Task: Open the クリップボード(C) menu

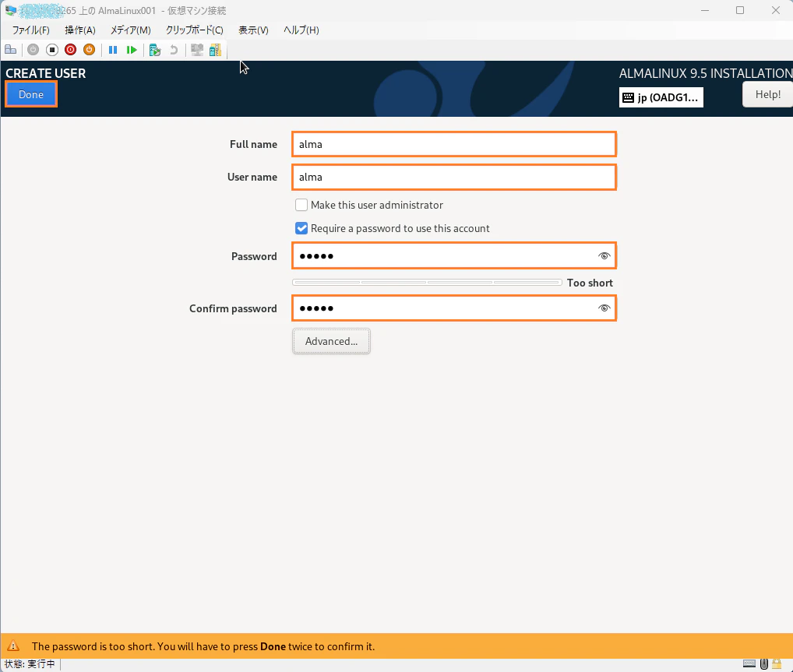Action: pyautogui.click(x=195, y=30)
